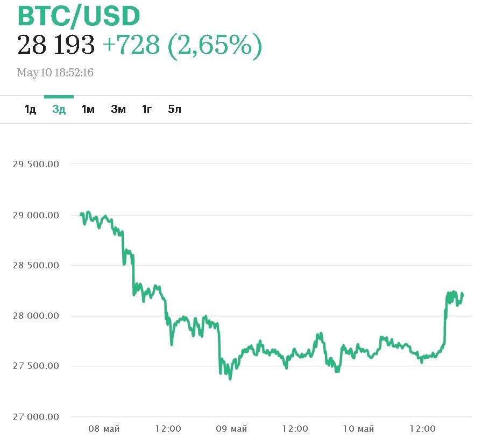The image size is (496, 448).
Task: Open the 1г one-year range tab
Action: (147, 110)
